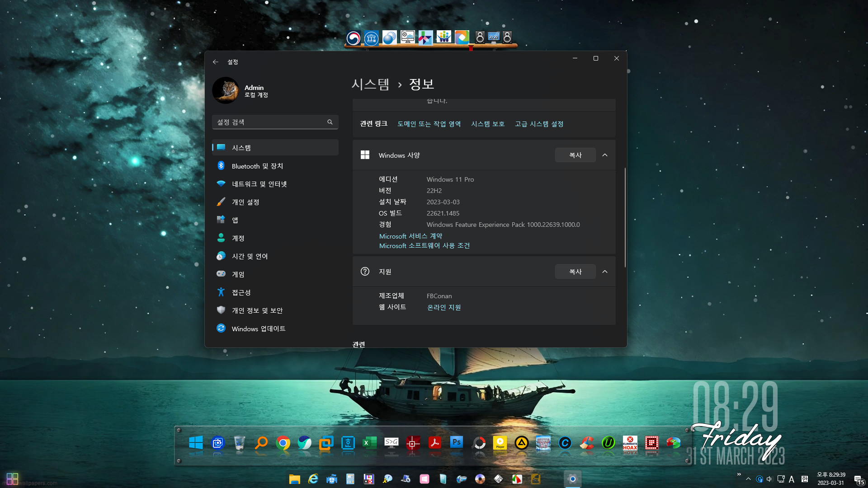This screenshot has height=488, width=868.
Task: Click the active Settings gear on the taskbar
Action: [x=572, y=479]
